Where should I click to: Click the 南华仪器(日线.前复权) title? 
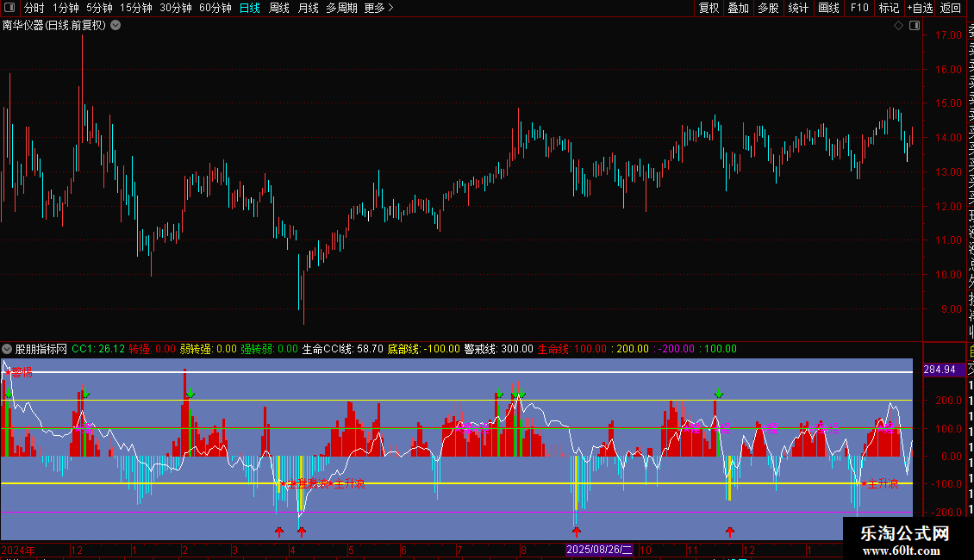coord(54,26)
